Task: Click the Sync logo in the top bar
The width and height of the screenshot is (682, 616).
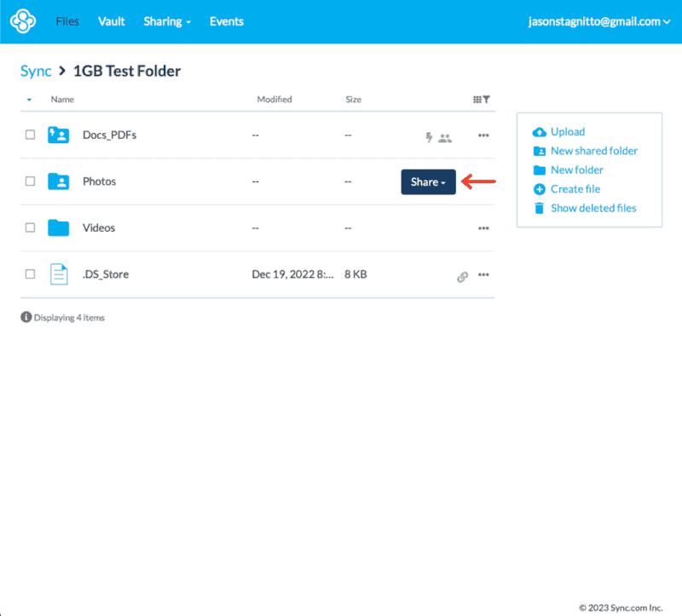Action: pos(23,21)
